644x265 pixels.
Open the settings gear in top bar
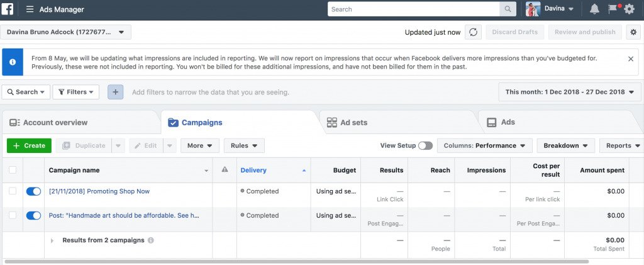click(629, 9)
